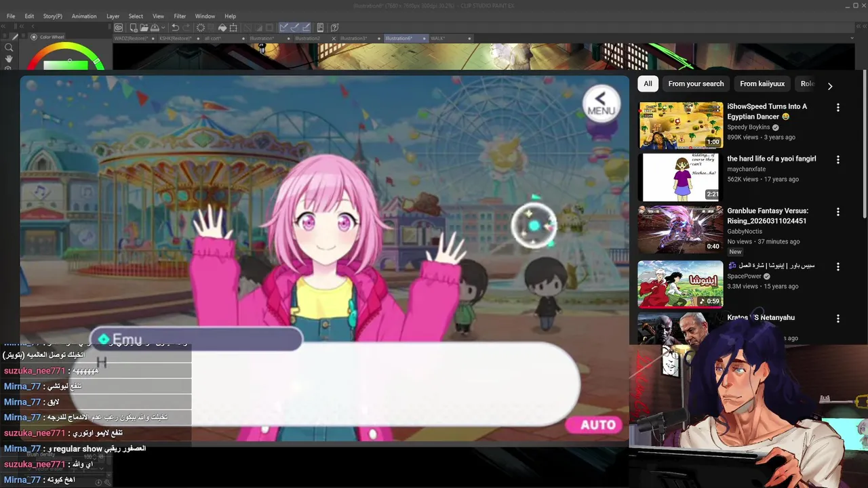Open options for yaoi fangirl video
The image size is (868, 488).
837,160
